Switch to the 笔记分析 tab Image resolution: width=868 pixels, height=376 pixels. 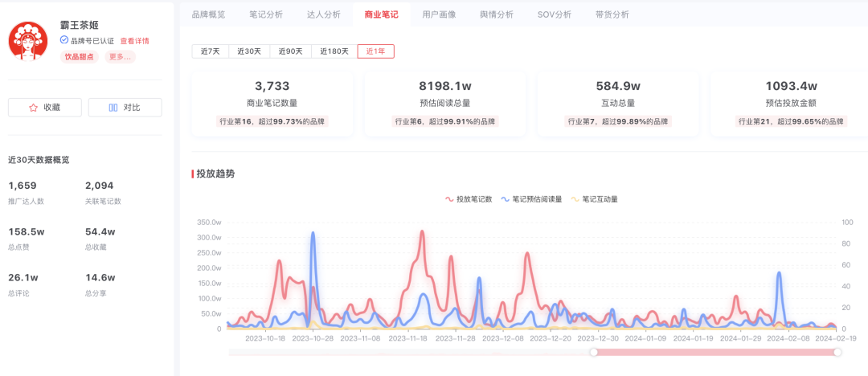(266, 14)
